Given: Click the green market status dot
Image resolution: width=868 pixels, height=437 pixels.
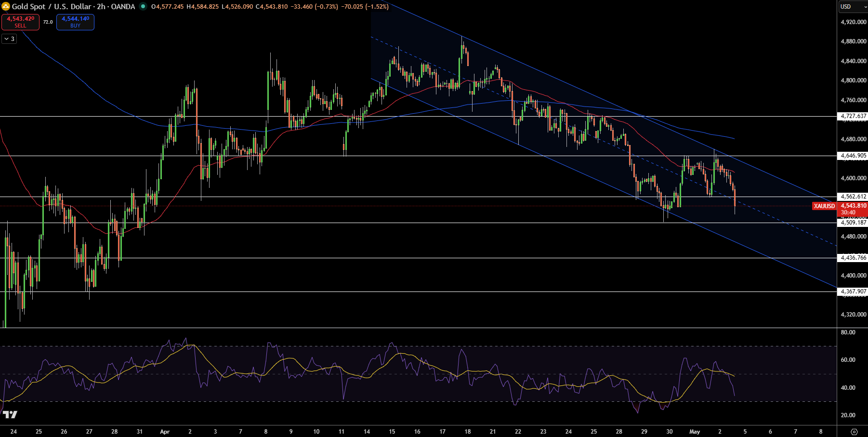Looking at the screenshot, I should (x=143, y=7).
